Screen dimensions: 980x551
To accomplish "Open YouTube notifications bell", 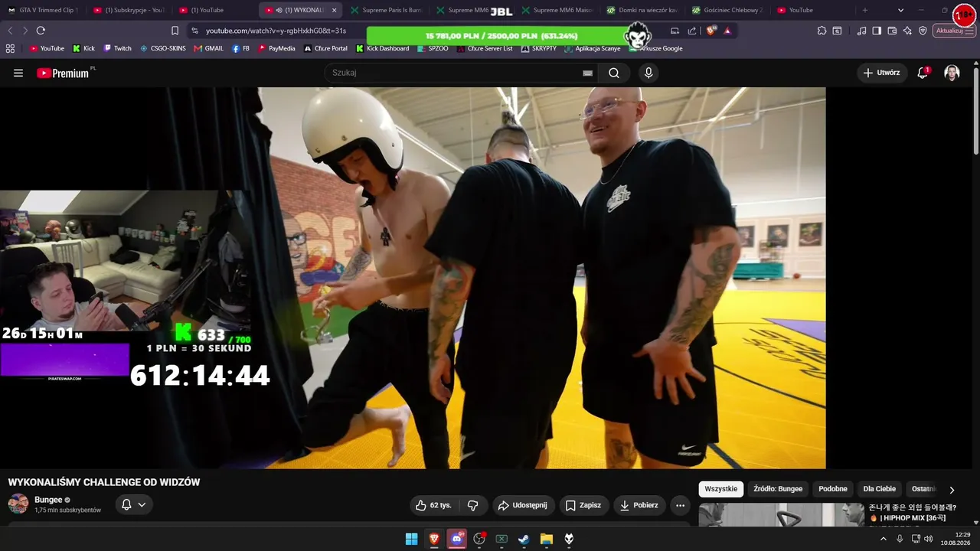I will coord(923,73).
